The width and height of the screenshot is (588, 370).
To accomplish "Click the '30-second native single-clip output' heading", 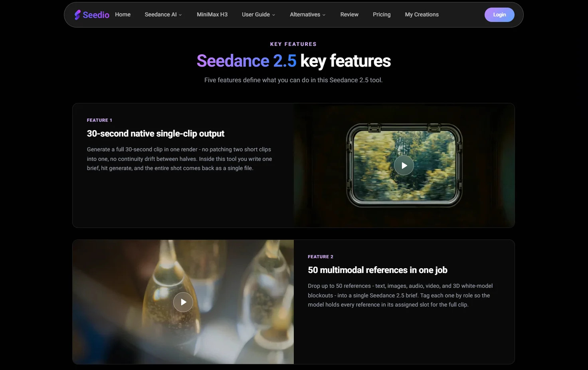I will coord(156,134).
